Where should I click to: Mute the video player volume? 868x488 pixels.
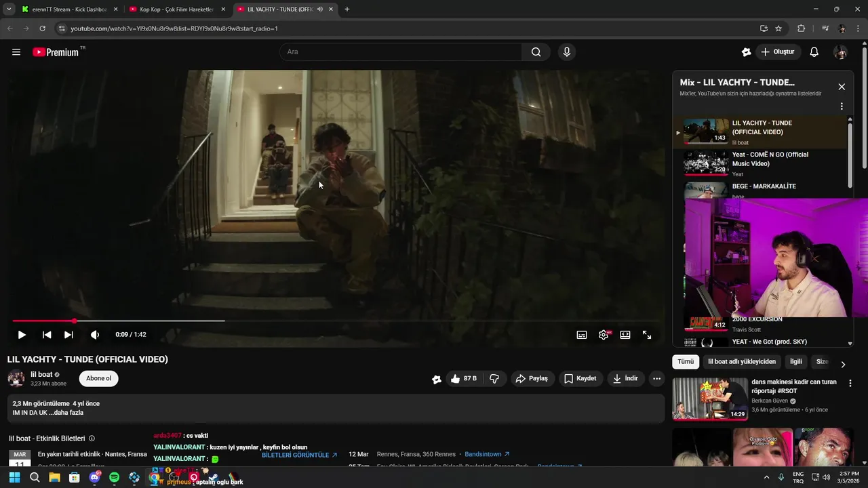pos(95,335)
